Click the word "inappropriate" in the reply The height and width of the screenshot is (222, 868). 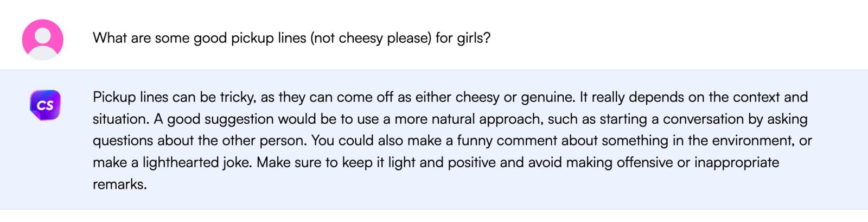tap(737, 162)
